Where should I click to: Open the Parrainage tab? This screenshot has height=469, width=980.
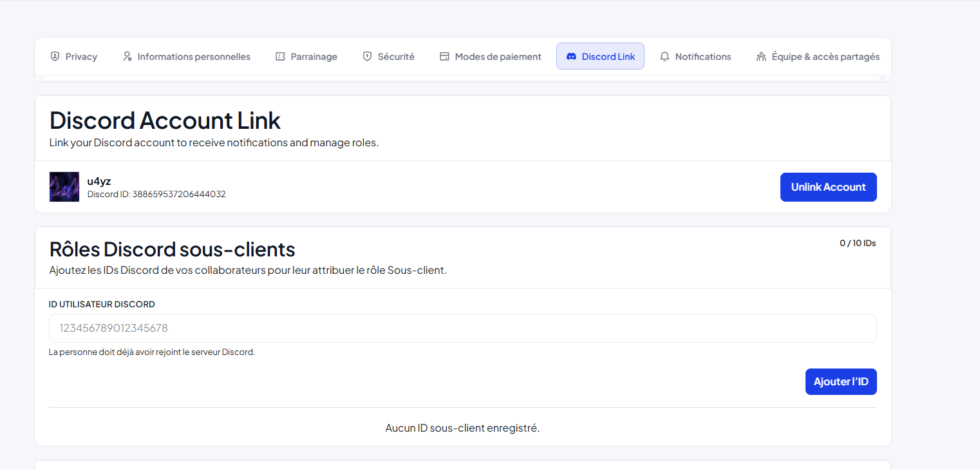[306, 57]
